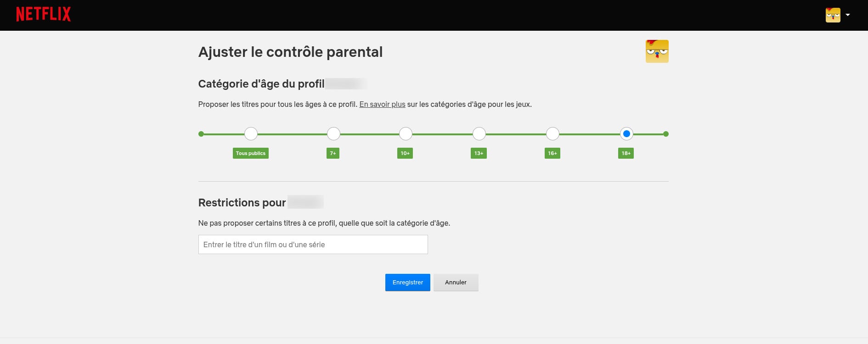Open the 16+ label below the slider

pyautogui.click(x=552, y=153)
